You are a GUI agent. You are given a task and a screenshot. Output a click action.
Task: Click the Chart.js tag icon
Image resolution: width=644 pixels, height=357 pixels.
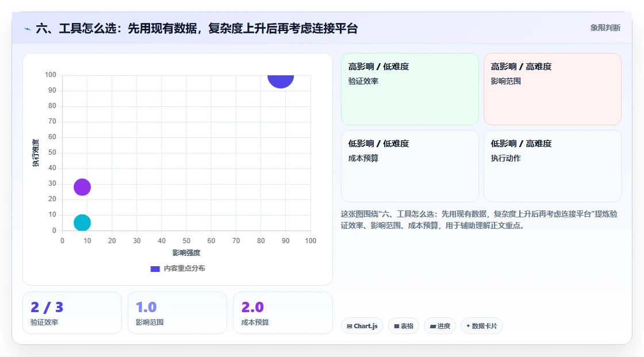click(x=350, y=326)
